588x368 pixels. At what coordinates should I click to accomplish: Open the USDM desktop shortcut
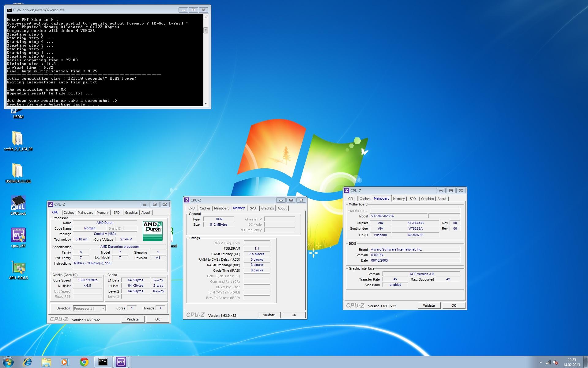18,114
